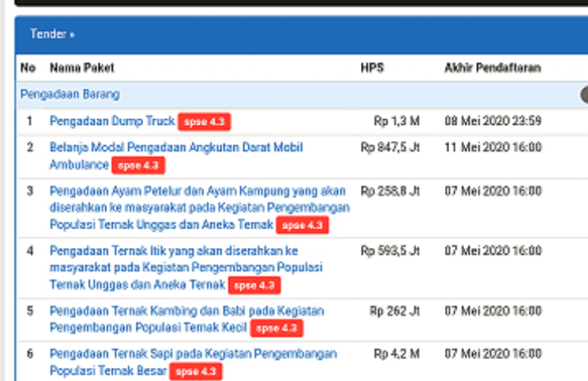Open Pengadaan Ternak Sapi tender link
The height and width of the screenshot is (381, 588).
(x=193, y=362)
